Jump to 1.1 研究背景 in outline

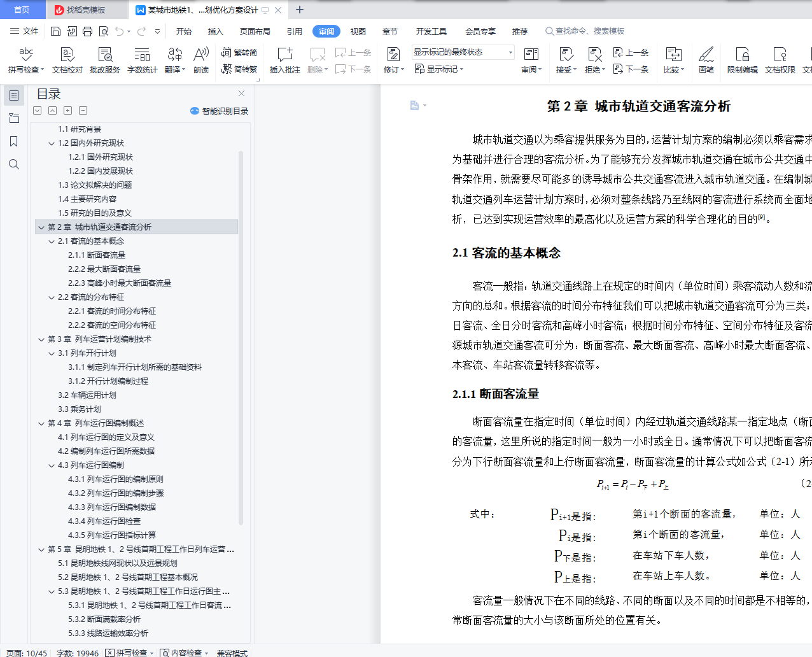[x=80, y=129]
